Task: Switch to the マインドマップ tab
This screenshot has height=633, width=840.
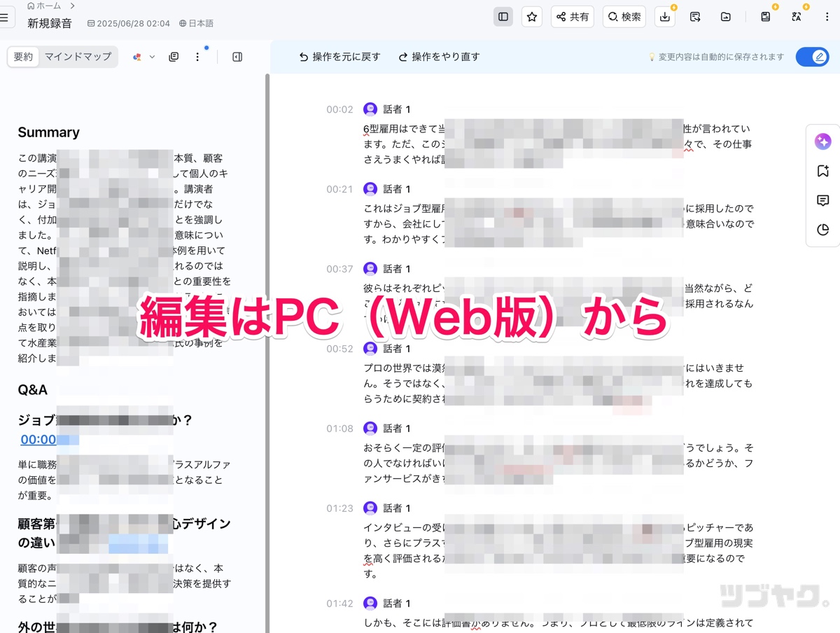Action: [78, 57]
